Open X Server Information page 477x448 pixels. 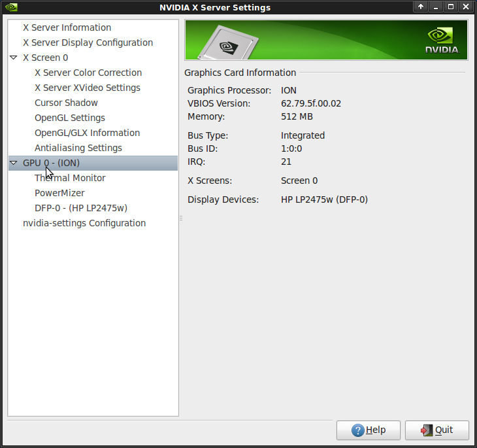click(67, 27)
